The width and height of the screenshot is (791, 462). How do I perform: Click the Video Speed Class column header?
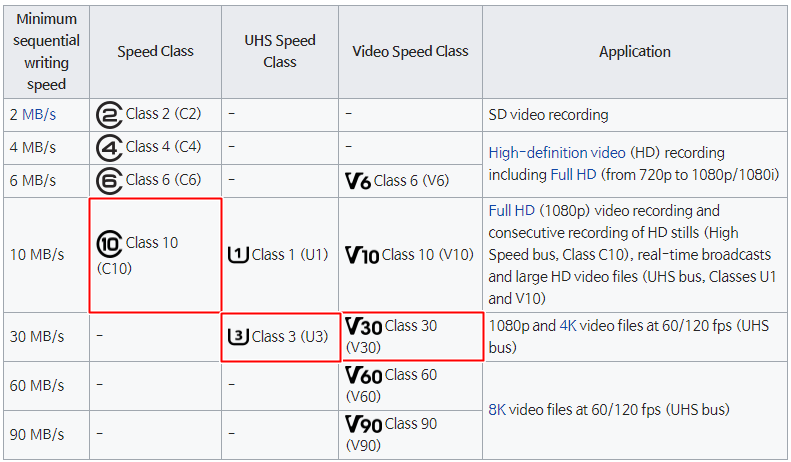tap(410, 51)
